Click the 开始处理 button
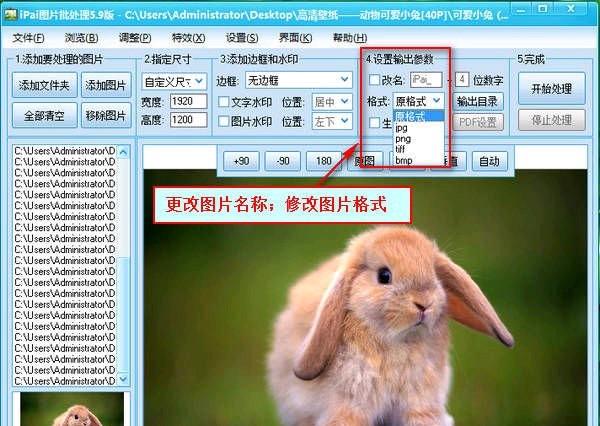The width and height of the screenshot is (600, 426). (x=551, y=88)
